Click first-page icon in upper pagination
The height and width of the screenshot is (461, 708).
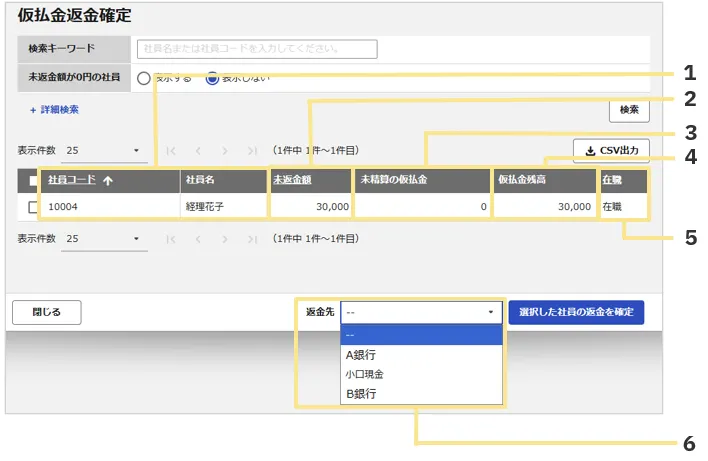coord(171,151)
